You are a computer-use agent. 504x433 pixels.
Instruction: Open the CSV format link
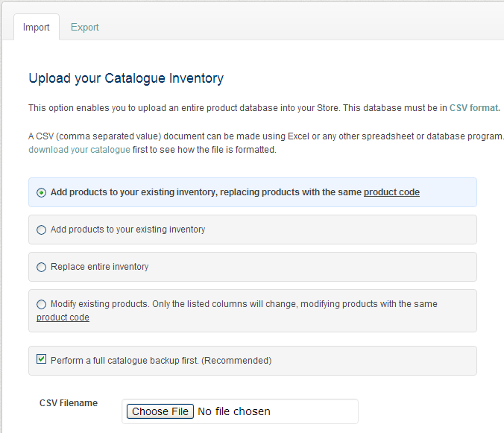pos(474,108)
